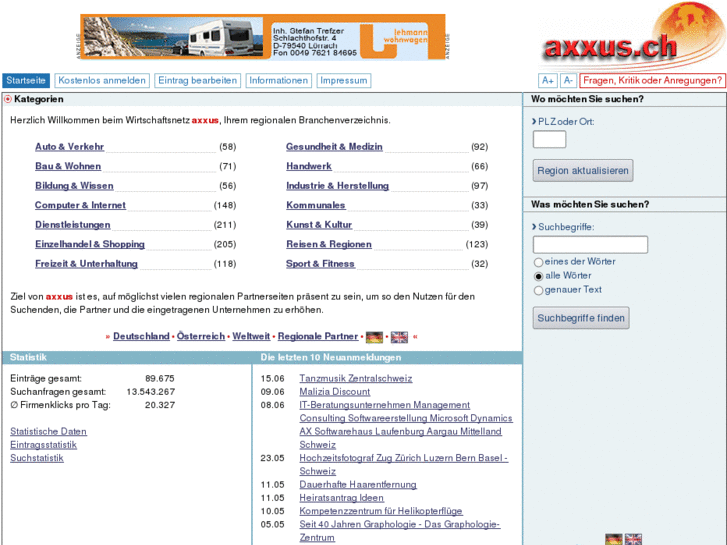Follow the Weltweit link
Viewport: 727px width, 545px height.
click(x=251, y=336)
